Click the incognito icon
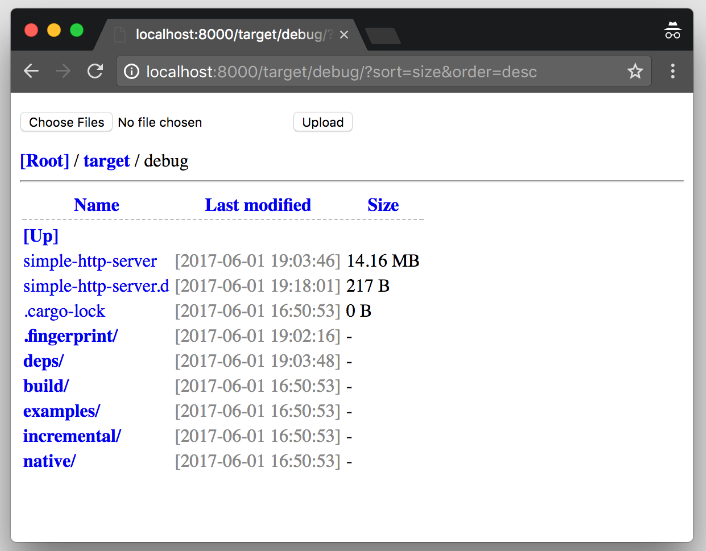 (x=672, y=31)
